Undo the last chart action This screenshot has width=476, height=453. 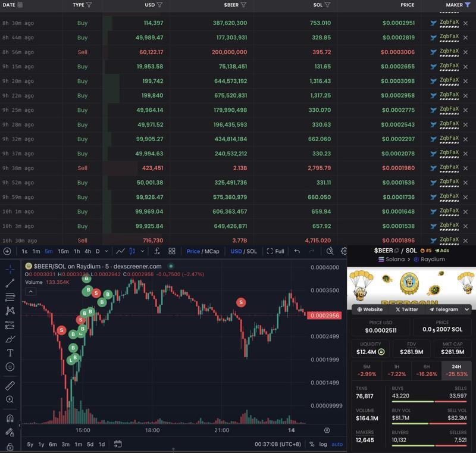[297, 251]
